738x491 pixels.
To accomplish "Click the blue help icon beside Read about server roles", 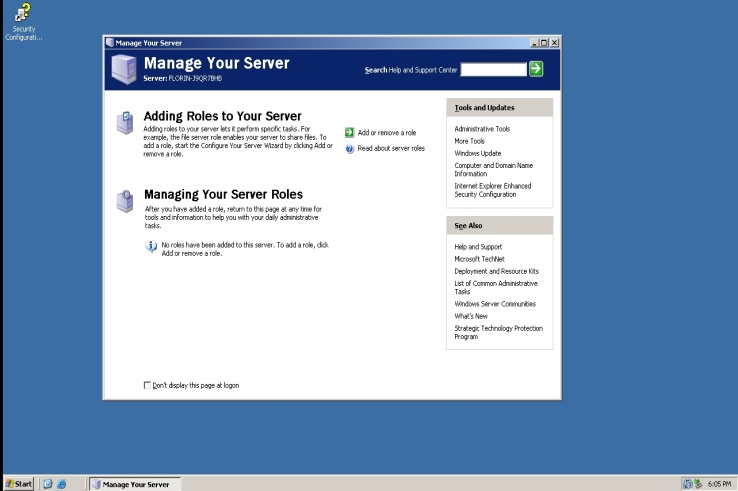I will tap(349, 149).
